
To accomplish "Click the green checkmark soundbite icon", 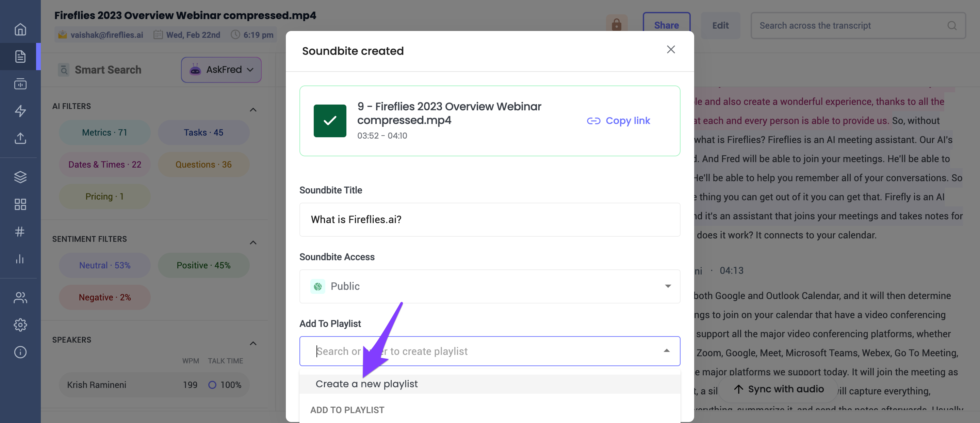I will coord(330,121).
